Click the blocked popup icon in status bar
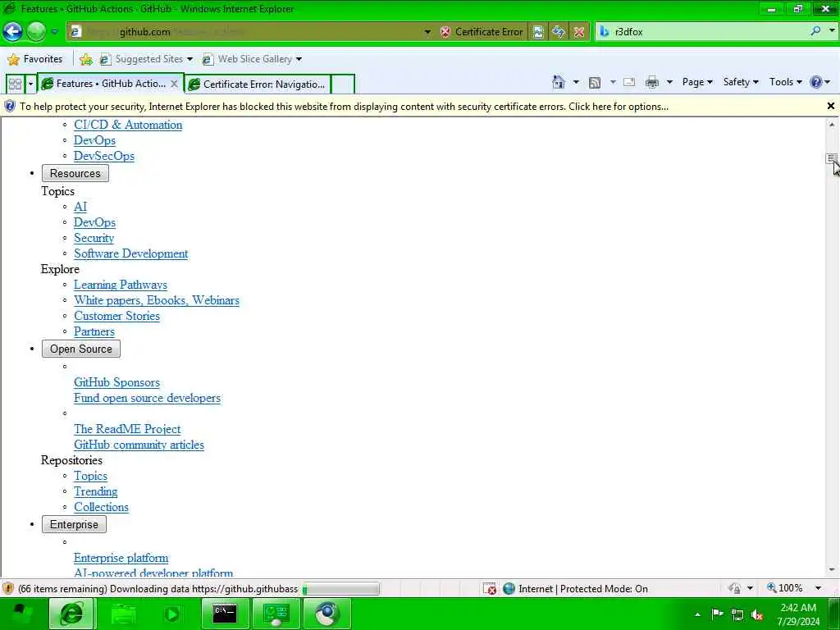840x630 pixels. point(490,589)
